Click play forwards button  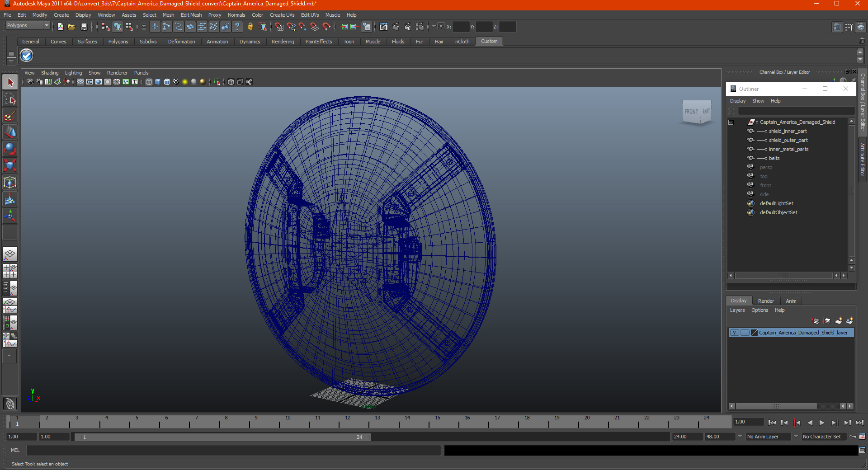point(822,423)
